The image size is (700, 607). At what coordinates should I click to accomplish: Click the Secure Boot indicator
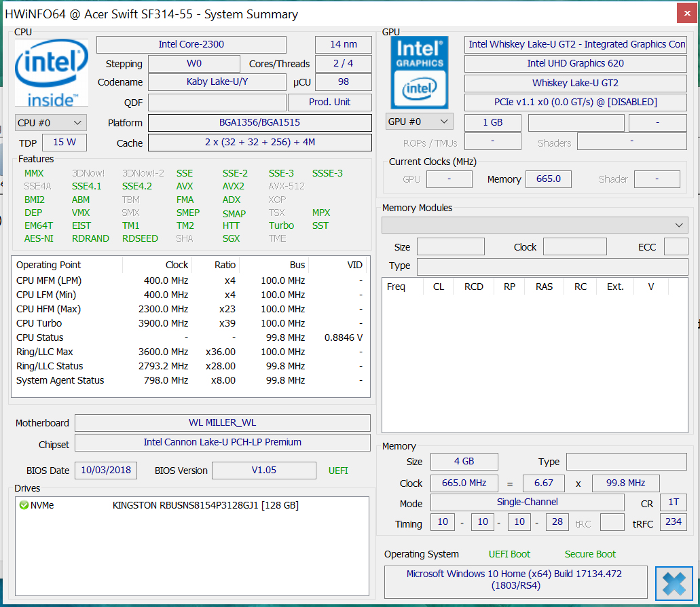(590, 554)
